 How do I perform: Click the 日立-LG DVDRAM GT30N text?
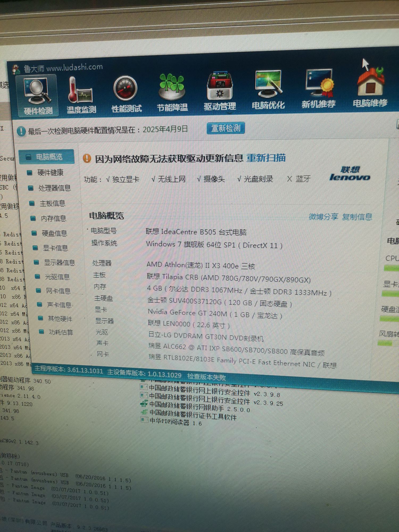(206, 336)
